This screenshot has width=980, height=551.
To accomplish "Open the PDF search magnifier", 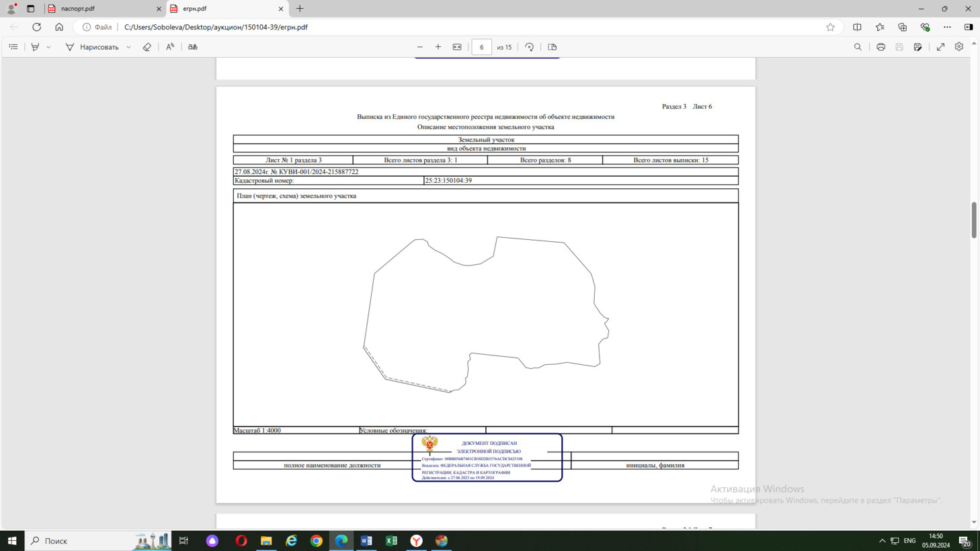I will (x=858, y=47).
